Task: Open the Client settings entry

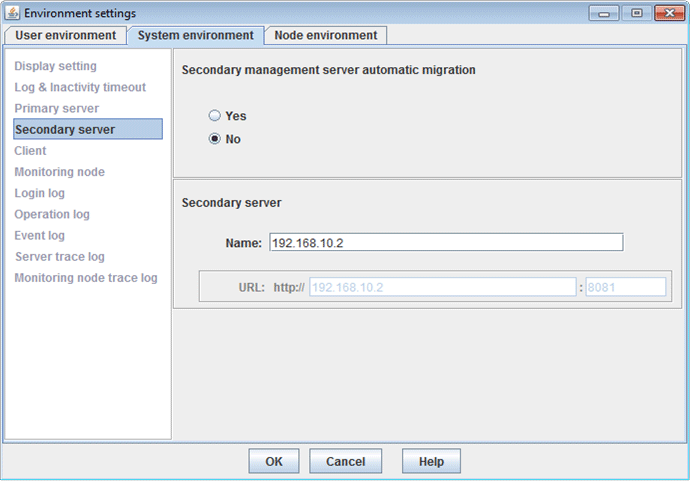Action: pyautogui.click(x=30, y=151)
